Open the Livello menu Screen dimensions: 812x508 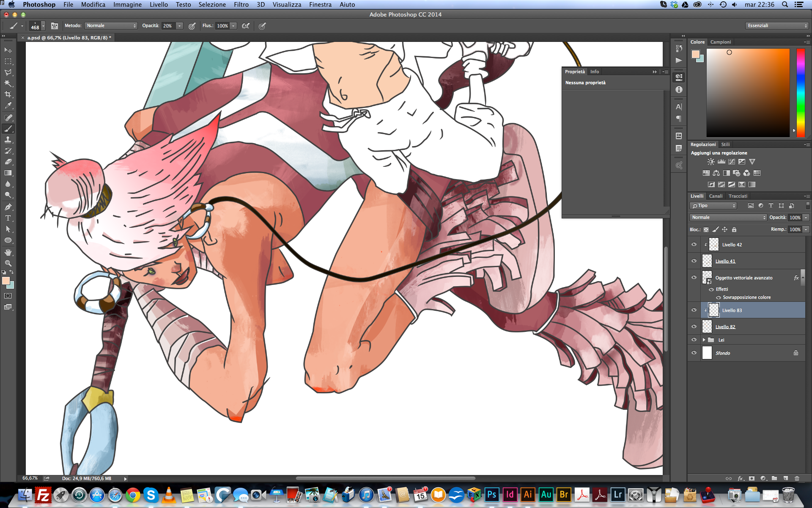click(x=159, y=5)
